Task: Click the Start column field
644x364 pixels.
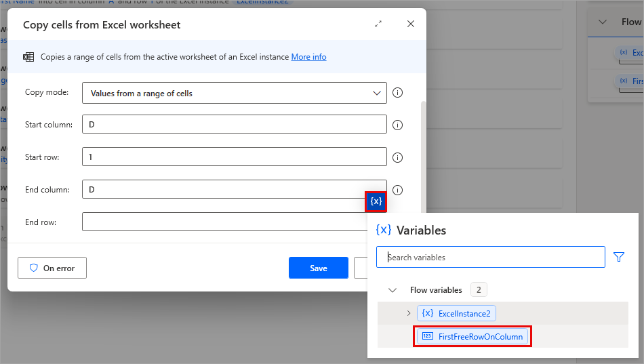Action: coord(235,124)
